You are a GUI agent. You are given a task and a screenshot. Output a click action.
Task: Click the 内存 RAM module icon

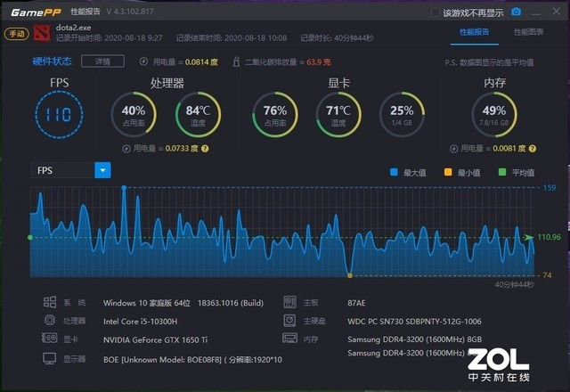(289, 339)
